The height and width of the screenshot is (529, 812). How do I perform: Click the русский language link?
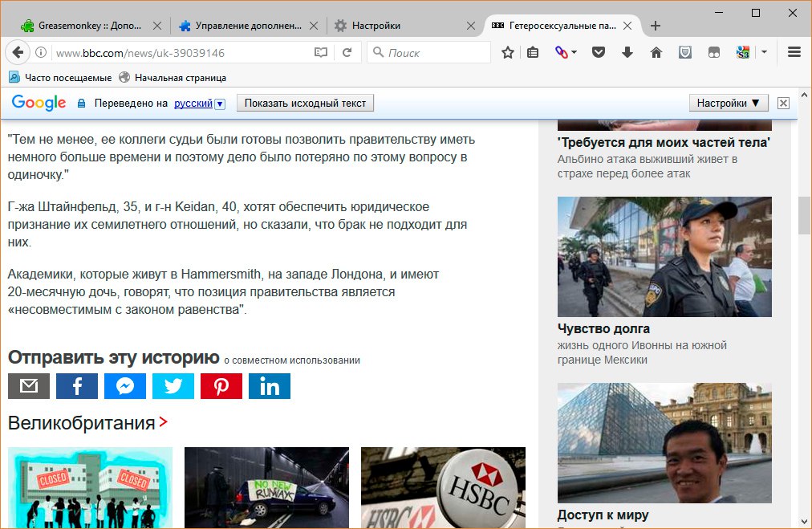tap(193, 103)
